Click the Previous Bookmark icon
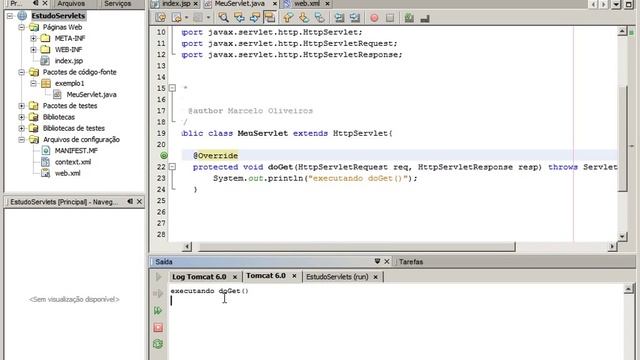 pyautogui.click(x=288, y=18)
